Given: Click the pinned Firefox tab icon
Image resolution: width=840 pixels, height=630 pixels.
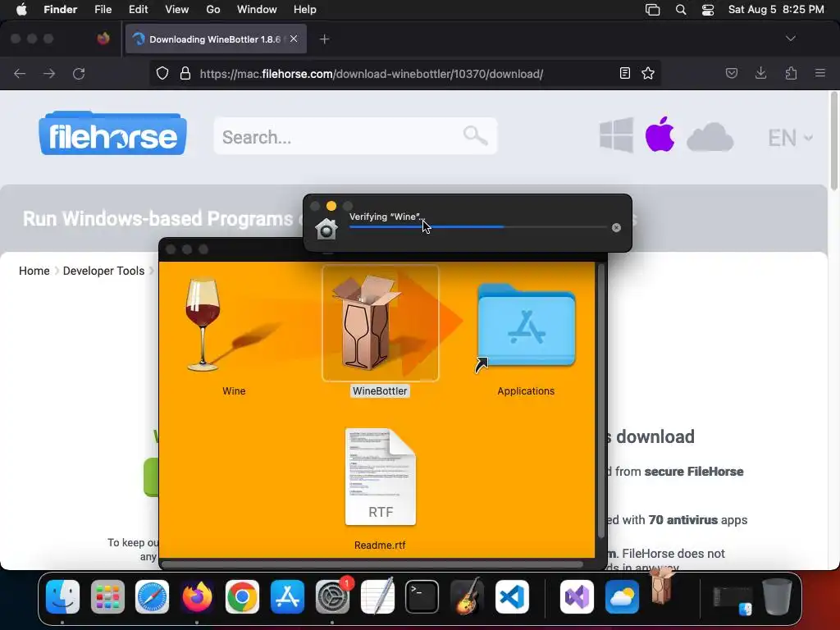Looking at the screenshot, I should point(103,39).
